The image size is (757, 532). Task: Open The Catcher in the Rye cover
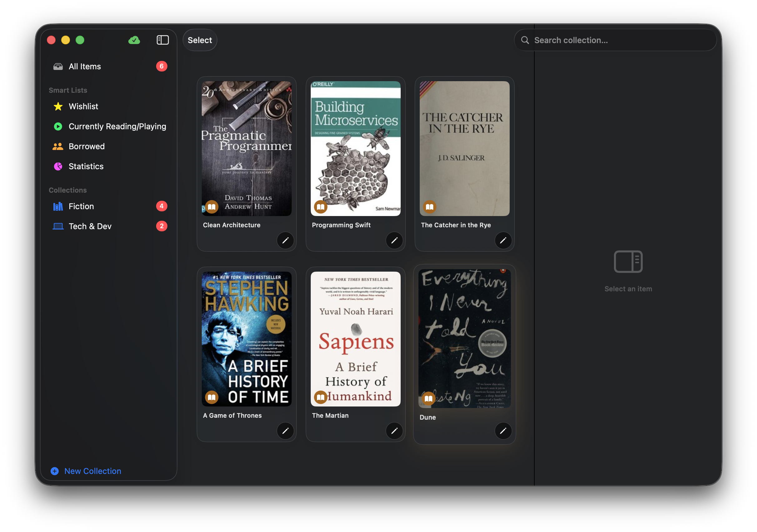465,149
